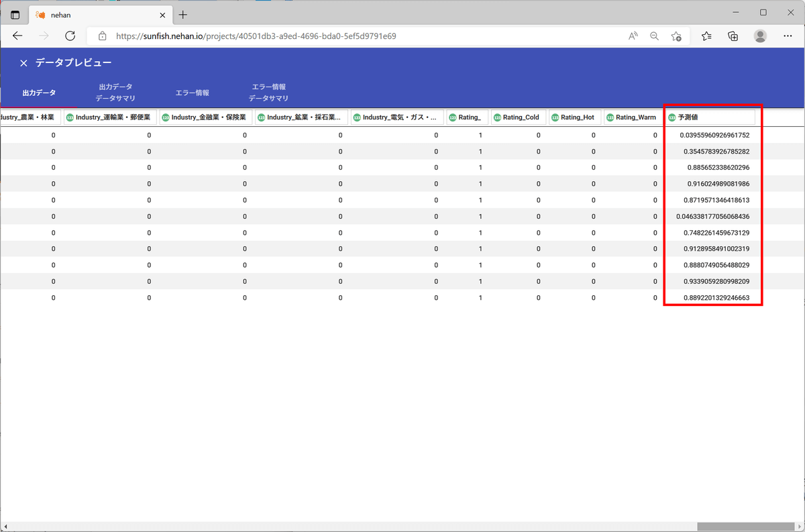
Task: Switch to the 出力データ tab
Action: pos(39,93)
